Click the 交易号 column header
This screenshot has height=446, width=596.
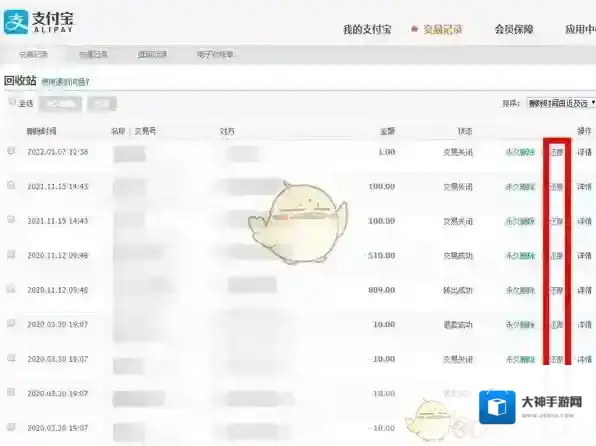coord(145,132)
